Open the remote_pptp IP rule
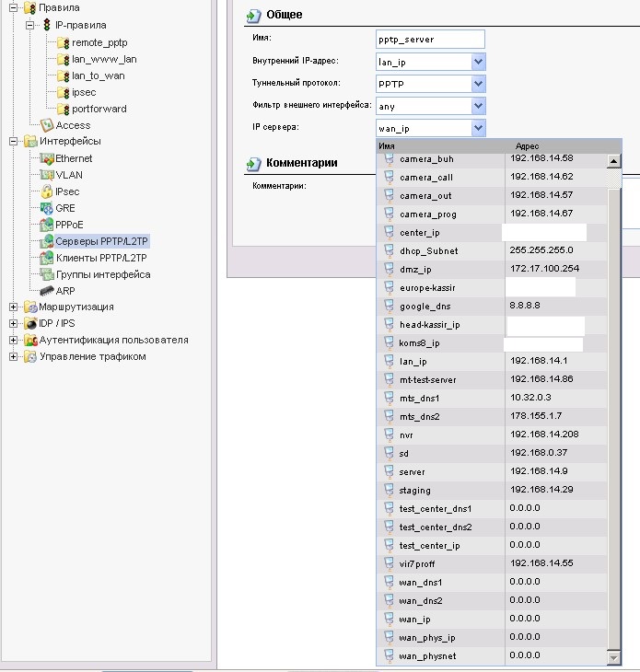This screenshot has width=640, height=672. [x=99, y=42]
